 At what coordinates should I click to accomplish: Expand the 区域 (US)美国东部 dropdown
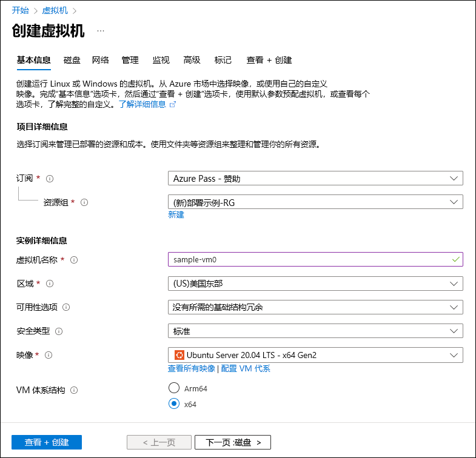(x=315, y=284)
